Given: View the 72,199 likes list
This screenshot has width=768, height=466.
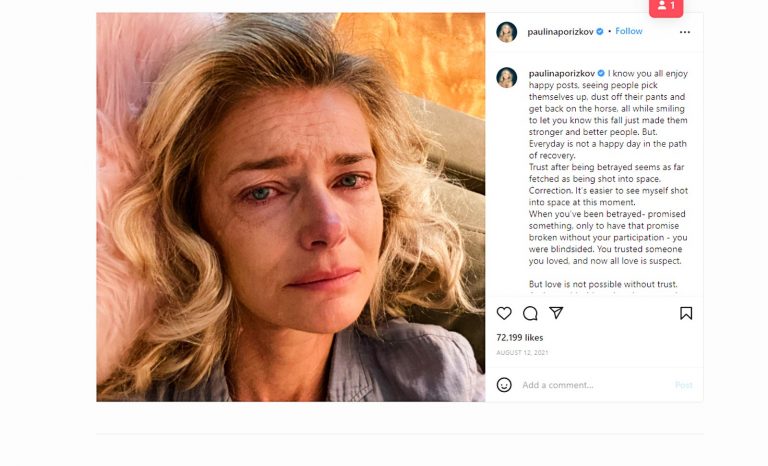Looking at the screenshot, I should pos(519,338).
